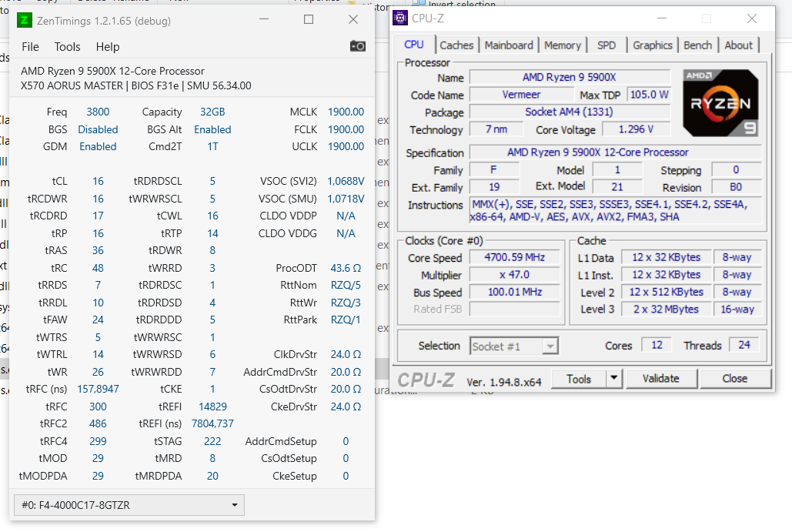Switch to the About tab in CPU-Z
792x532 pixels.
[738, 45]
